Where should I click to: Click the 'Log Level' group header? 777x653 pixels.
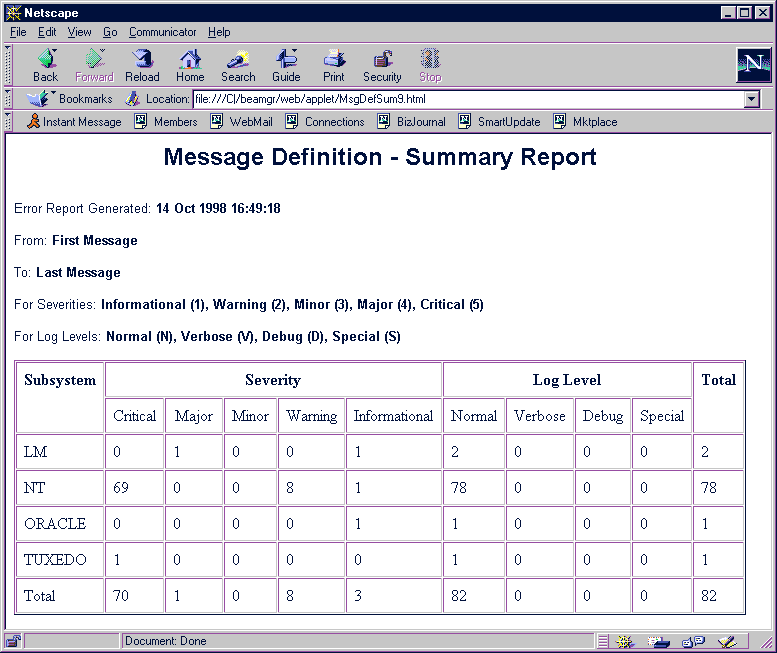coord(567,380)
